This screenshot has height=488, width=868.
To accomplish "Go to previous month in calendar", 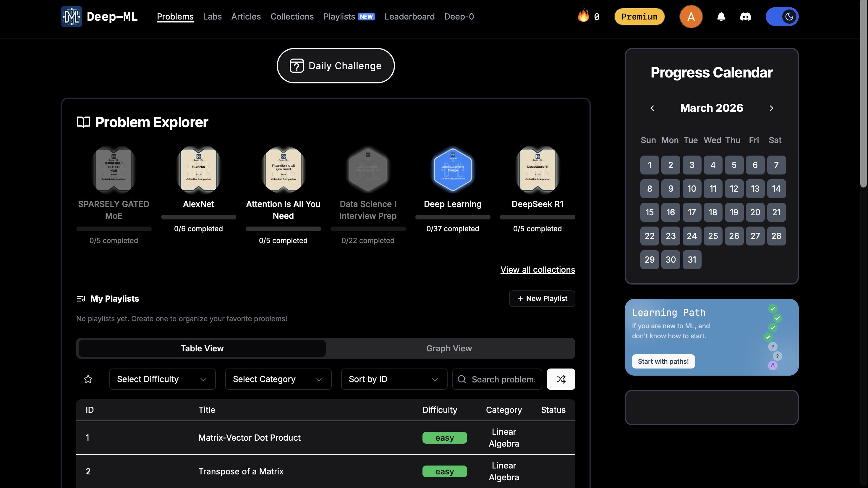I will (652, 108).
